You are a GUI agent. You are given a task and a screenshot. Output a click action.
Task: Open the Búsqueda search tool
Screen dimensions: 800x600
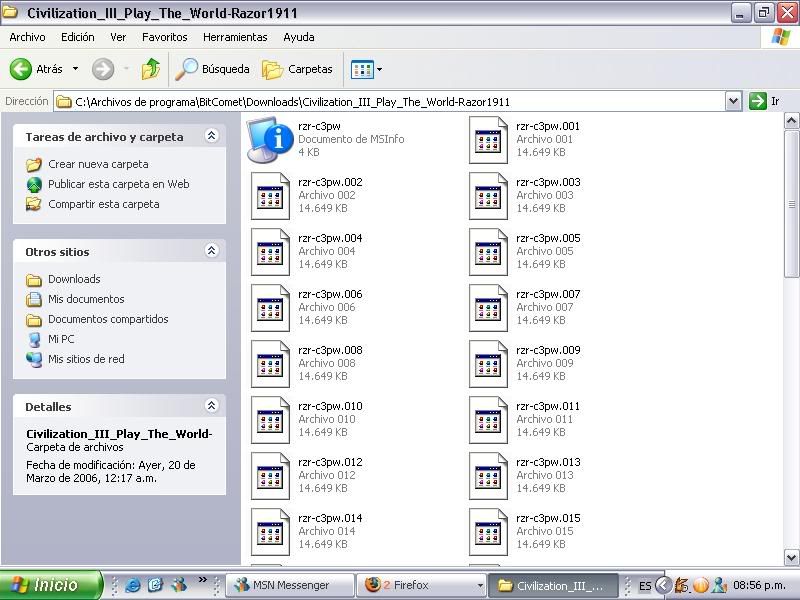[212, 69]
